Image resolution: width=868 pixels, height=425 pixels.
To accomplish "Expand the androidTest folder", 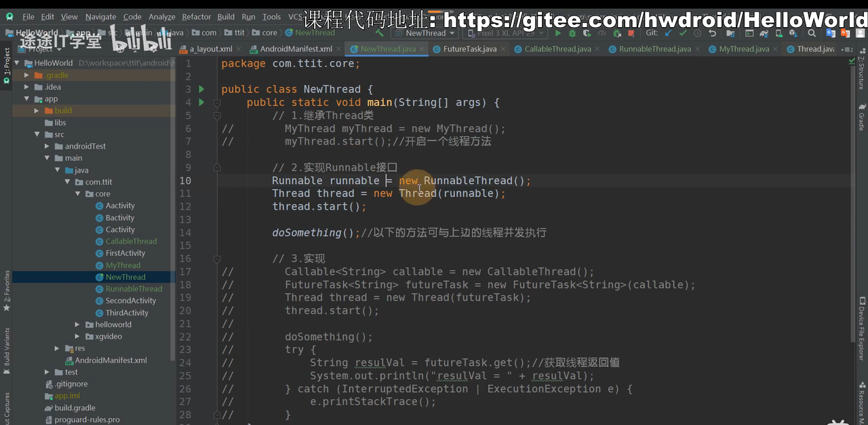I will click(x=48, y=146).
